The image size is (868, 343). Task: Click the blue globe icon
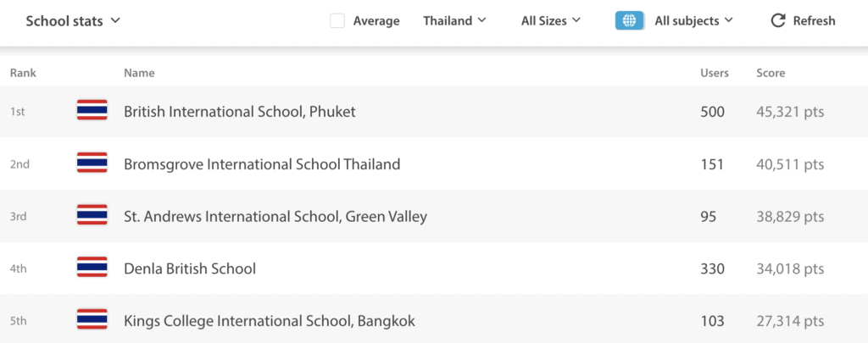630,21
